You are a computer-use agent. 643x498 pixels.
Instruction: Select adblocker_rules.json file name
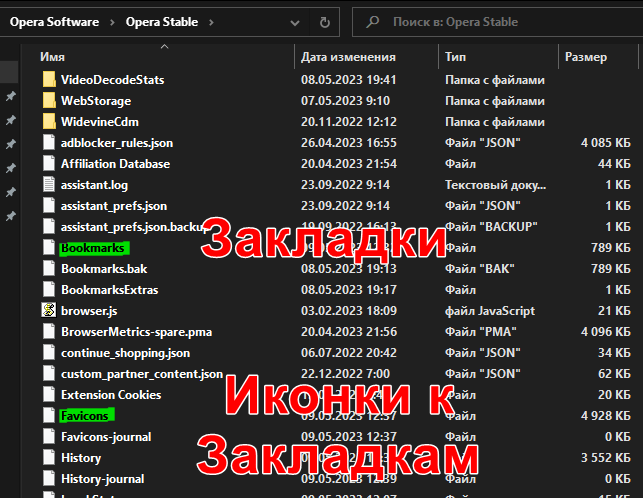(x=117, y=143)
